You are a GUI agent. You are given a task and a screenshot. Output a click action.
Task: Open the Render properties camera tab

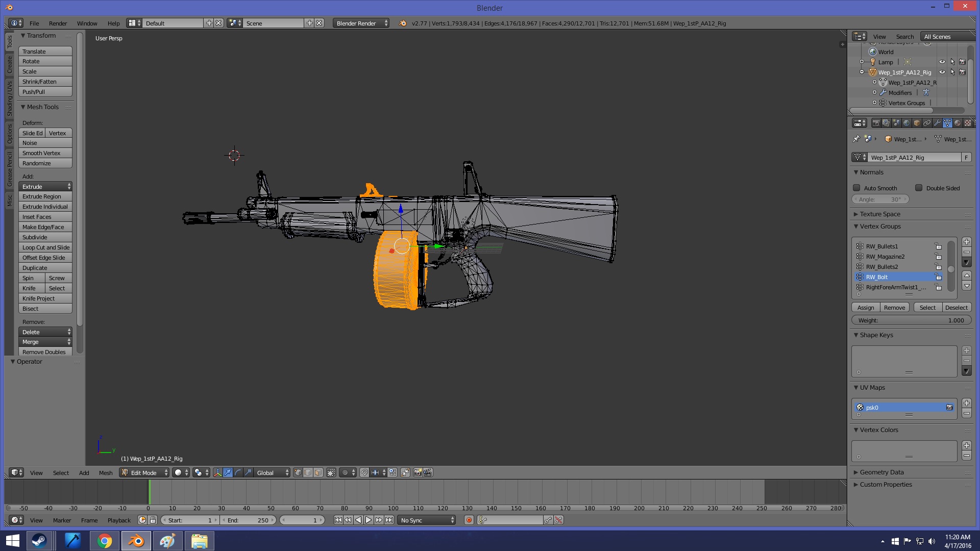(876, 123)
